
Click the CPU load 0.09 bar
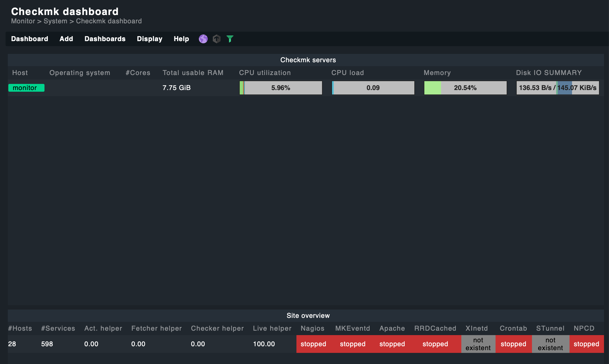(x=373, y=88)
